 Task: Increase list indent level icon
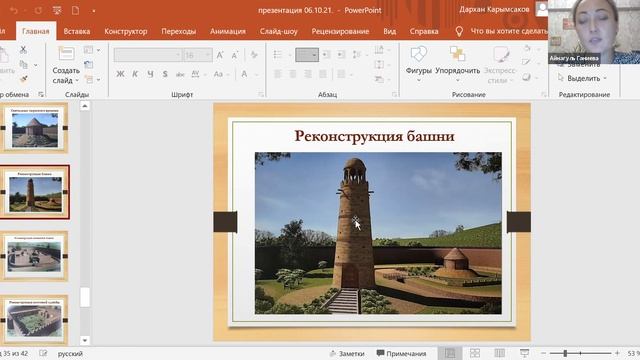341,54
